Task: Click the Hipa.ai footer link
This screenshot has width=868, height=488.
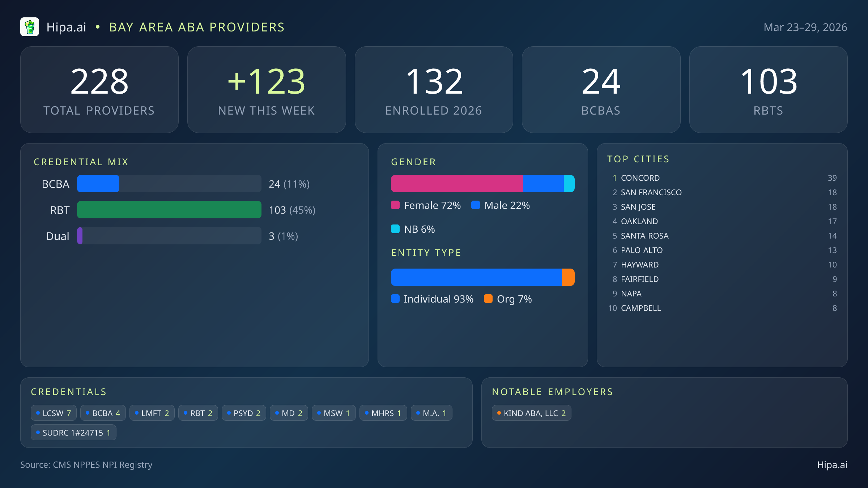Action: click(x=832, y=465)
